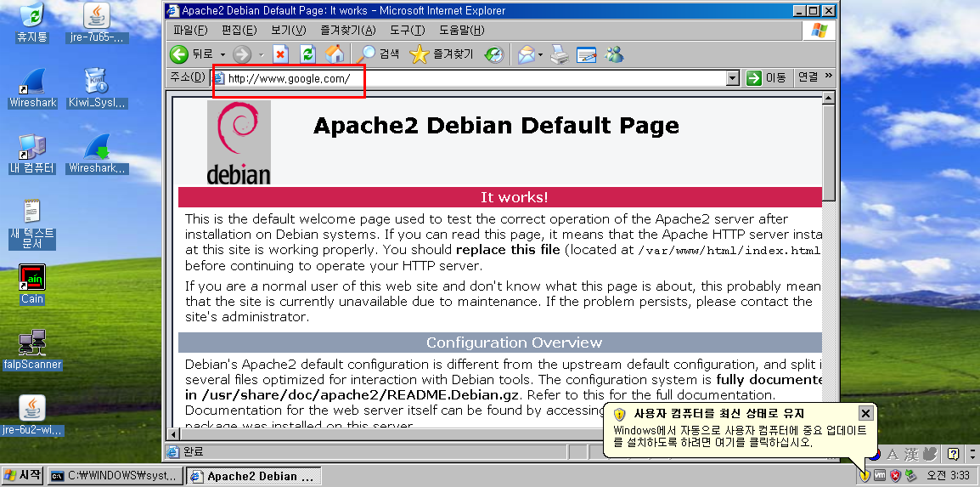
Task: Open the 도움말(H) menu
Action: tap(462, 30)
